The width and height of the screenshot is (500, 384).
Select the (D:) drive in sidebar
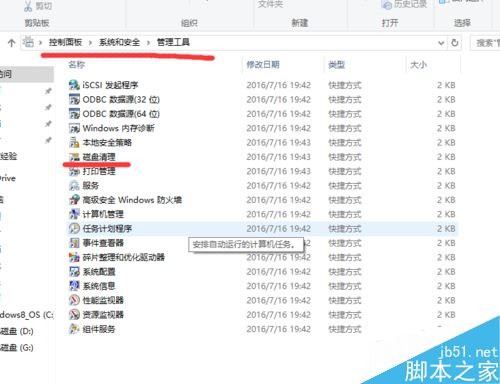click(x=17, y=331)
